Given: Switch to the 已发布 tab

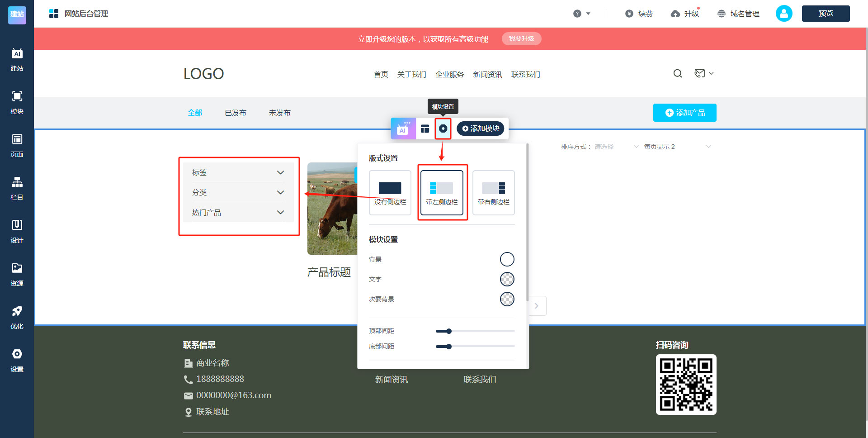Looking at the screenshot, I should (236, 113).
